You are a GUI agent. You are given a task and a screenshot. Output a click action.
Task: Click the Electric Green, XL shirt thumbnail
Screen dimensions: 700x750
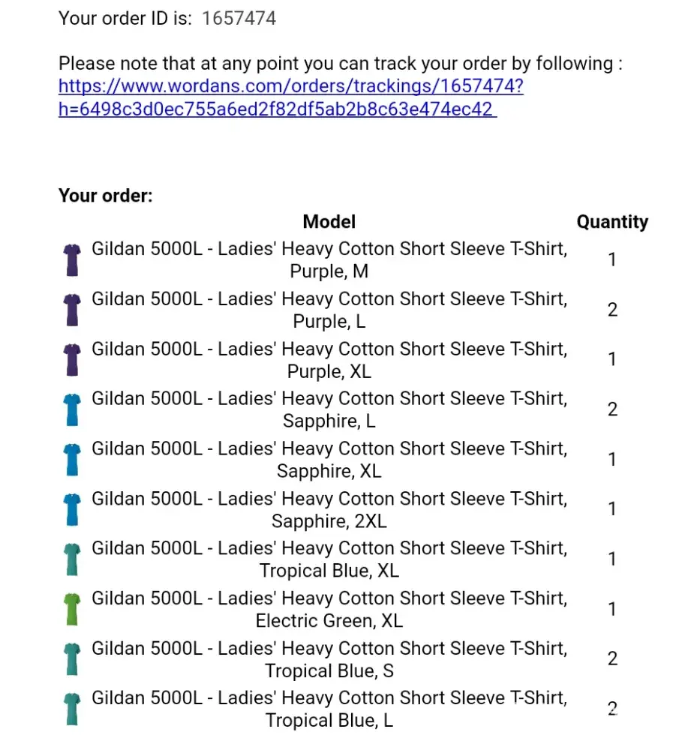point(72,609)
